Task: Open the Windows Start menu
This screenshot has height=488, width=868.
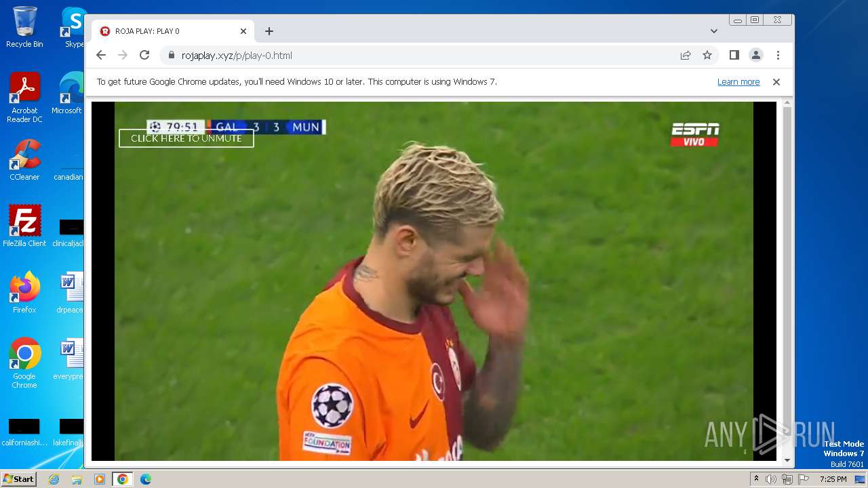Action: click(x=18, y=479)
